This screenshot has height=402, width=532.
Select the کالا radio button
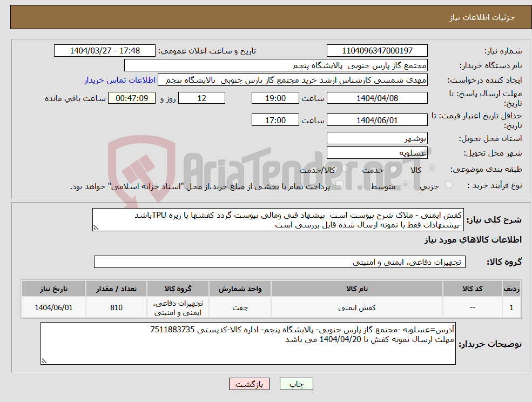[x=433, y=168]
